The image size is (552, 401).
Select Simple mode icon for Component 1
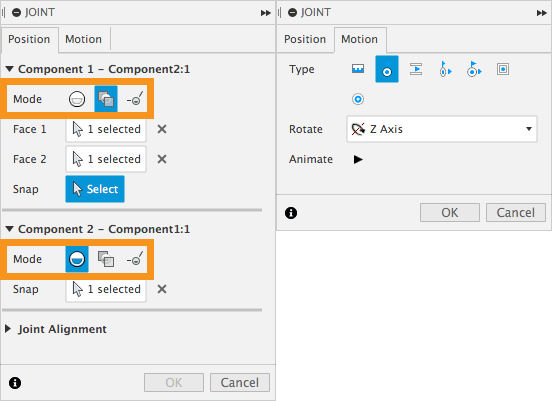tap(77, 99)
